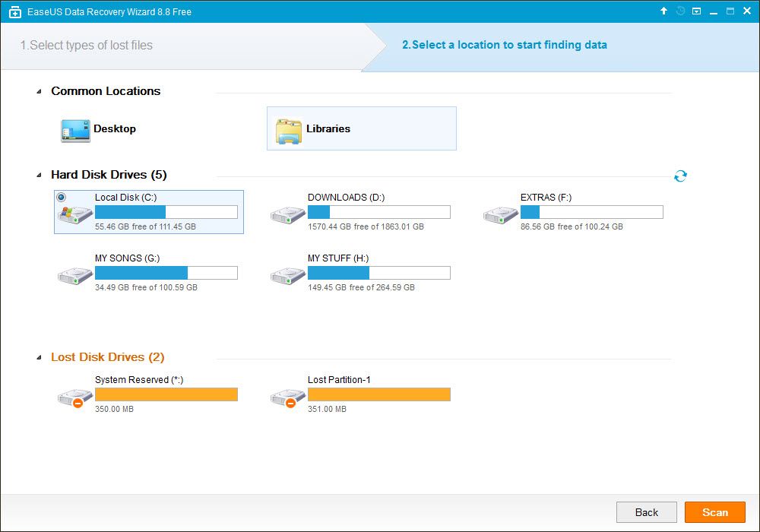
Task: Click the "Hard Disk Drives (5)" heading
Action: tap(109, 175)
